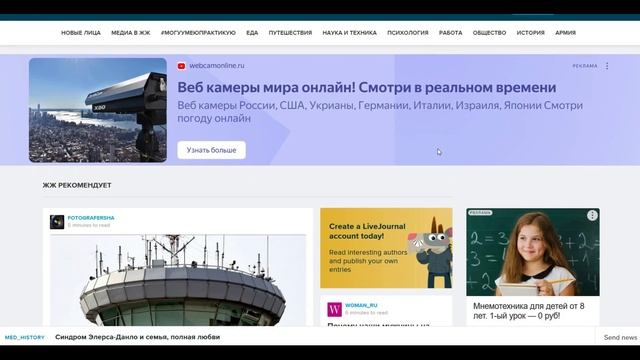Click the Узнать больше button
640x360 pixels.
[211, 150]
